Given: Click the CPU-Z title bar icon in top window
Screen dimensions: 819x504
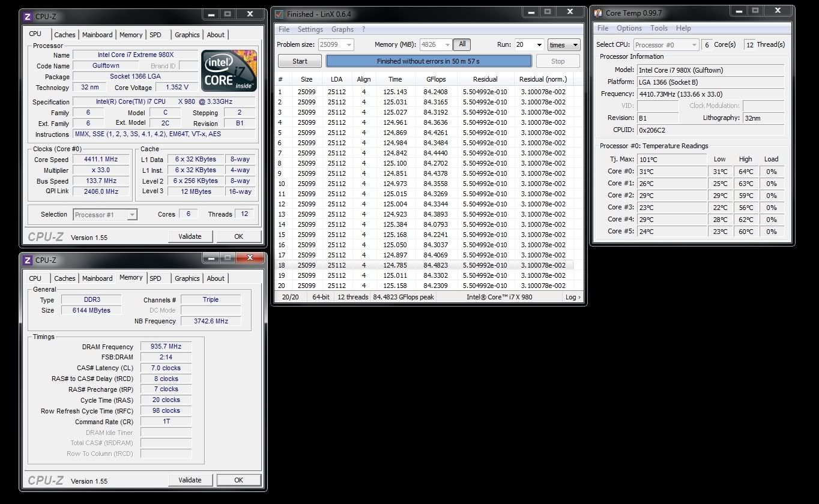Looking at the screenshot, I should 28,17.
